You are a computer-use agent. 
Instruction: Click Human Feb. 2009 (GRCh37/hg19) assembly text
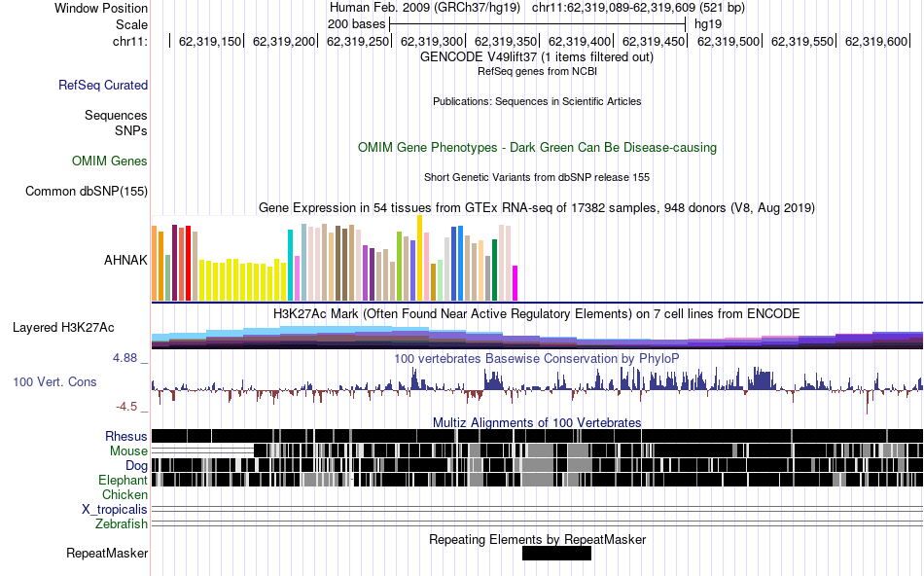click(425, 8)
